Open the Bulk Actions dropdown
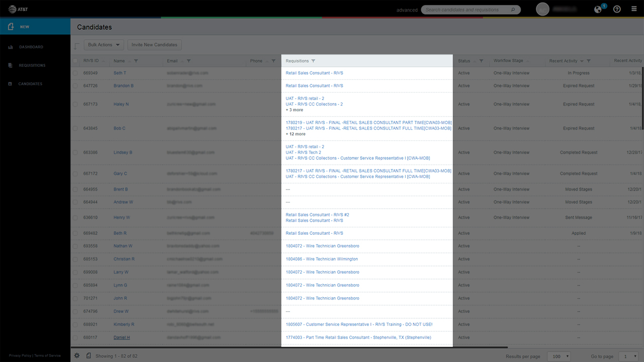The width and height of the screenshot is (644, 362). pos(104,45)
